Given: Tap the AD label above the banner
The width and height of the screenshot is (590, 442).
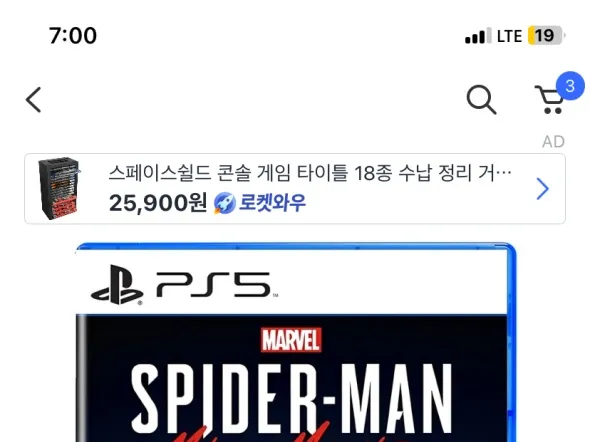Looking at the screenshot, I should 553,142.
